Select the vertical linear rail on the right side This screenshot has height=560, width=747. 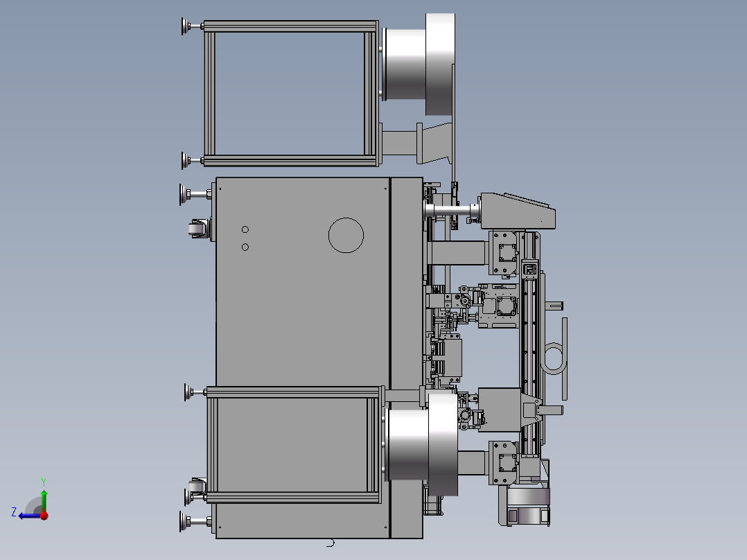(x=529, y=343)
